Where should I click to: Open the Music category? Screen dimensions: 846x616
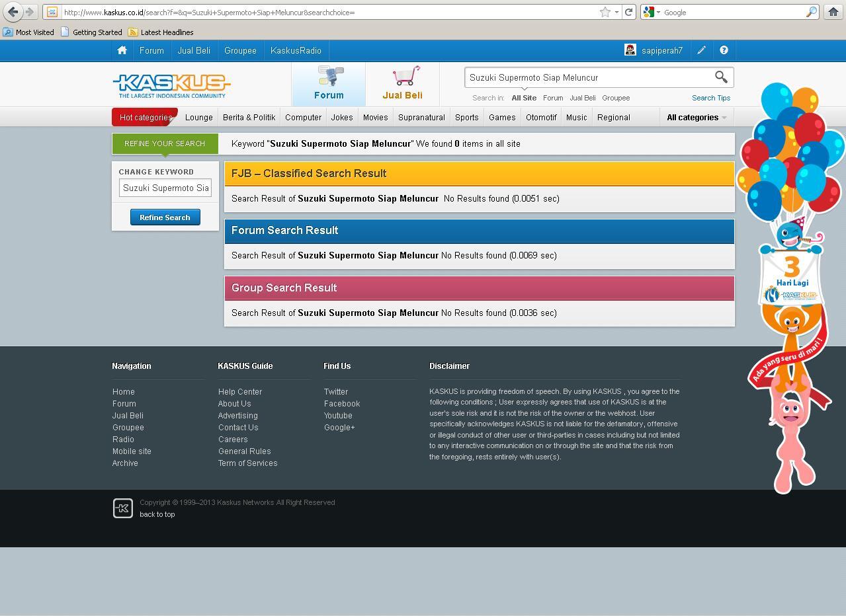click(x=576, y=117)
